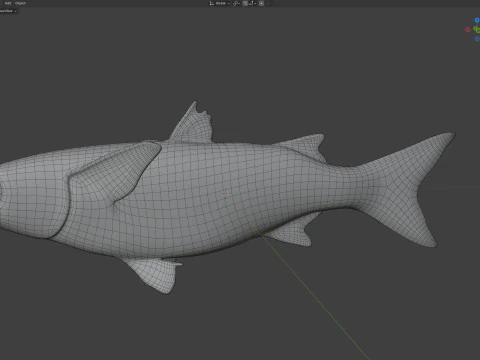Open the Object menu in viewport header
The height and width of the screenshot is (360, 480).
(20, 3)
